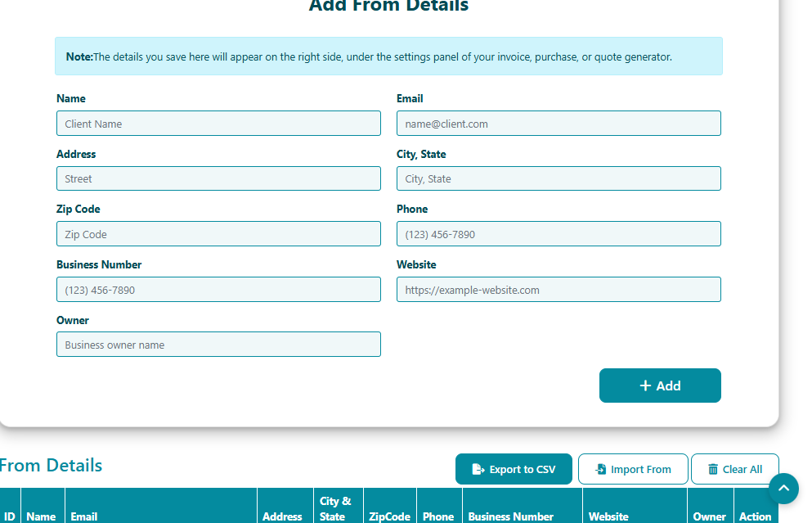Focus the Name input field

tap(218, 124)
